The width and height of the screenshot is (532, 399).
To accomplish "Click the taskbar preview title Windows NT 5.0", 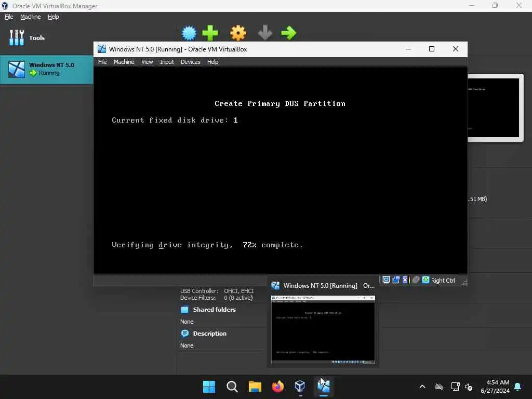I will pyautogui.click(x=329, y=286).
